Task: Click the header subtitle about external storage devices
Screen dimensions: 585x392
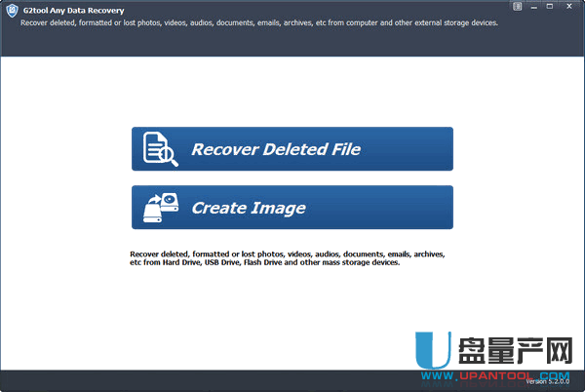Action: [259, 21]
